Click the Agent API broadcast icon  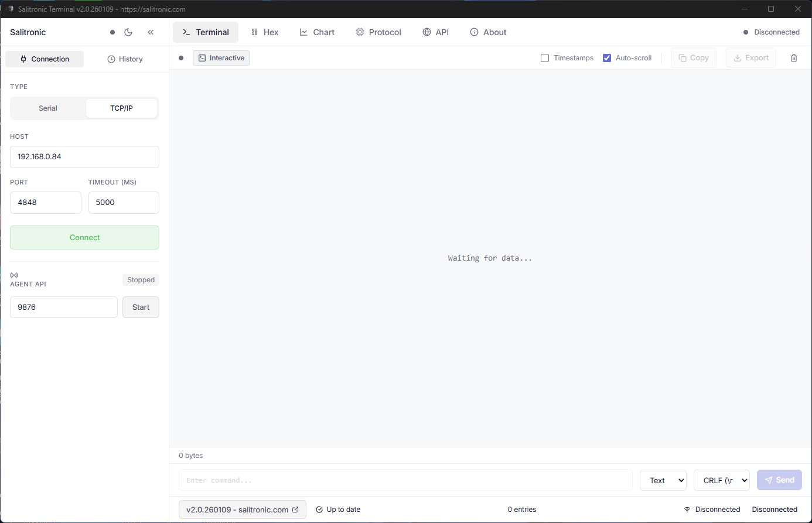pos(14,275)
